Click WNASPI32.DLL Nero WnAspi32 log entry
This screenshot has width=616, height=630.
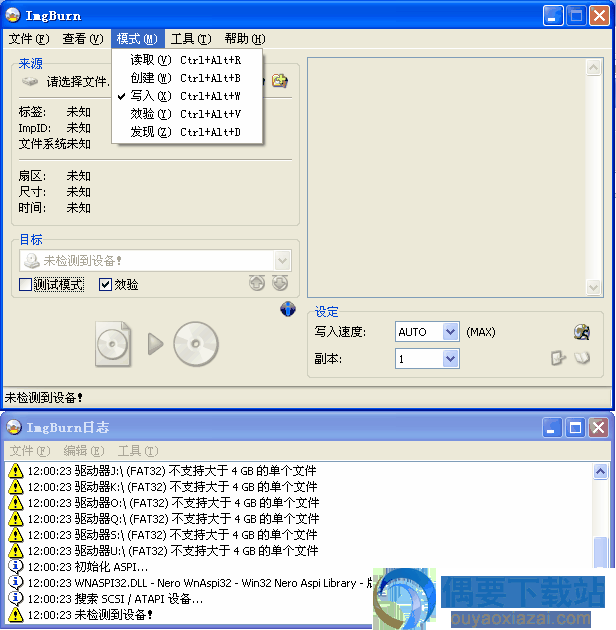(x=200, y=583)
